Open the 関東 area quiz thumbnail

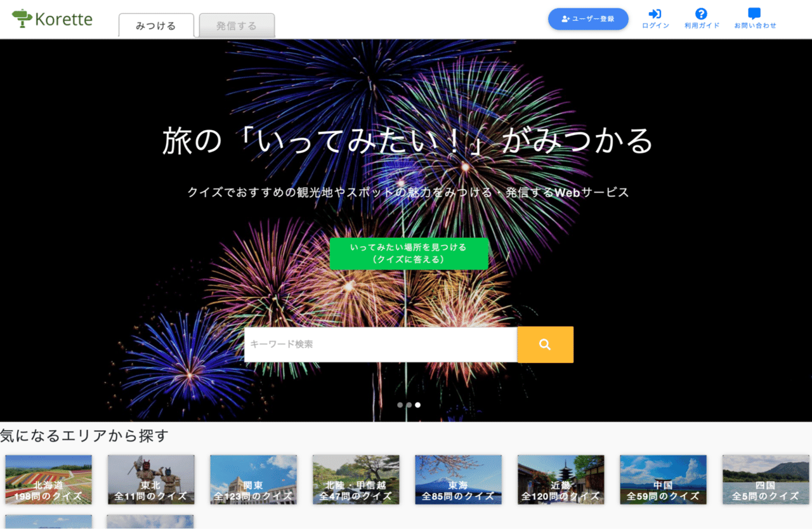[253, 480]
